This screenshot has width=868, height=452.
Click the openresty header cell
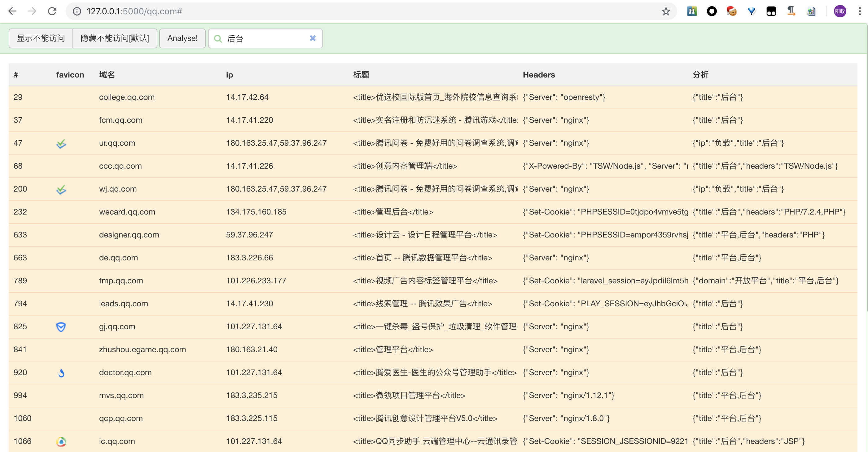point(564,97)
